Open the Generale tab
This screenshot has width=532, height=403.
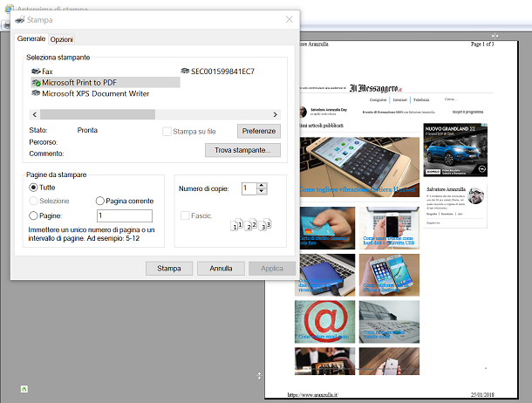coord(31,39)
